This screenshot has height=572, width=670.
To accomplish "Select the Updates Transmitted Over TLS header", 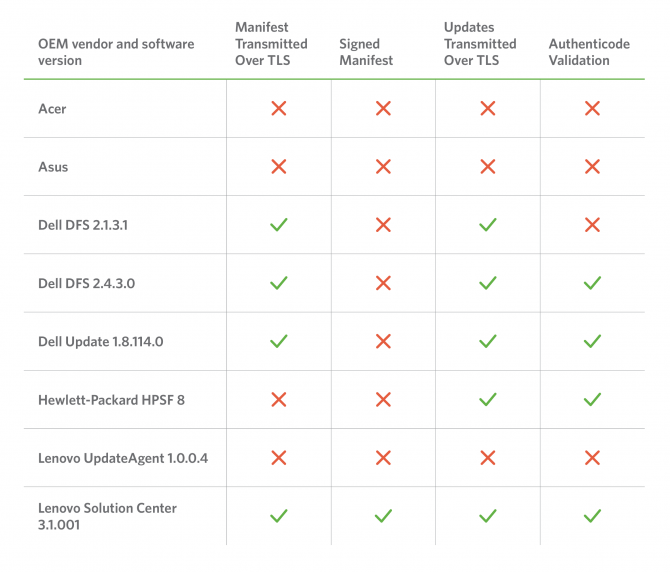I will pyautogui.click(x=480, y=44).
